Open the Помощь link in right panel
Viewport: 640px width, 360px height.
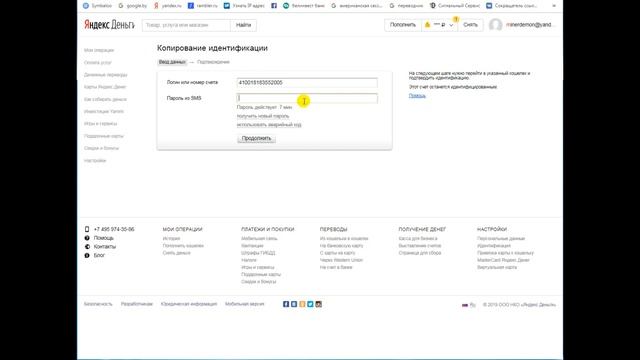click(417, 96)
